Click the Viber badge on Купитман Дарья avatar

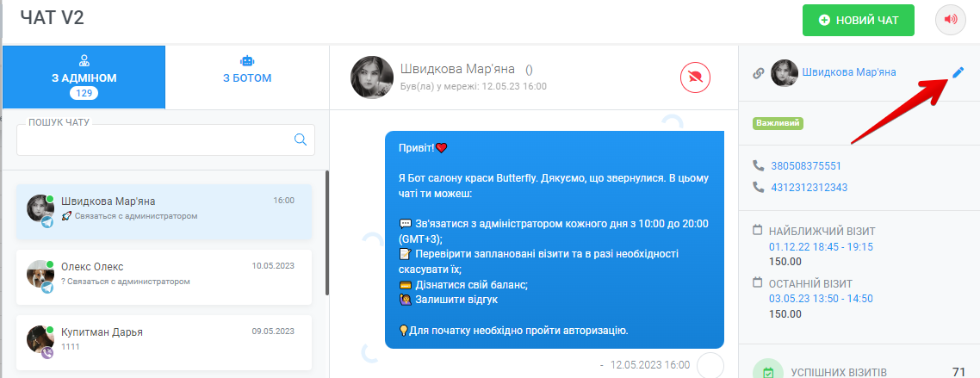[x=47, y=352]
